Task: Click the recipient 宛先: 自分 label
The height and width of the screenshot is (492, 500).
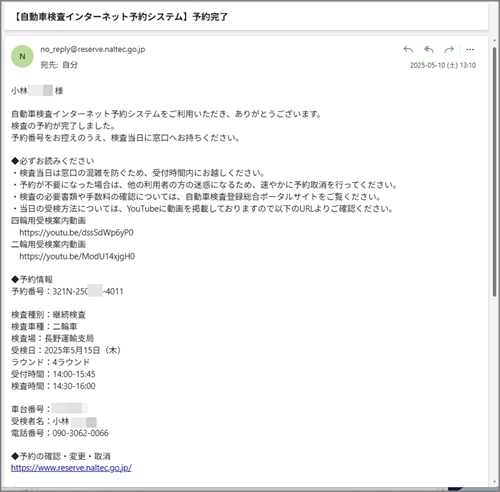Action: [x=59, y=65]
